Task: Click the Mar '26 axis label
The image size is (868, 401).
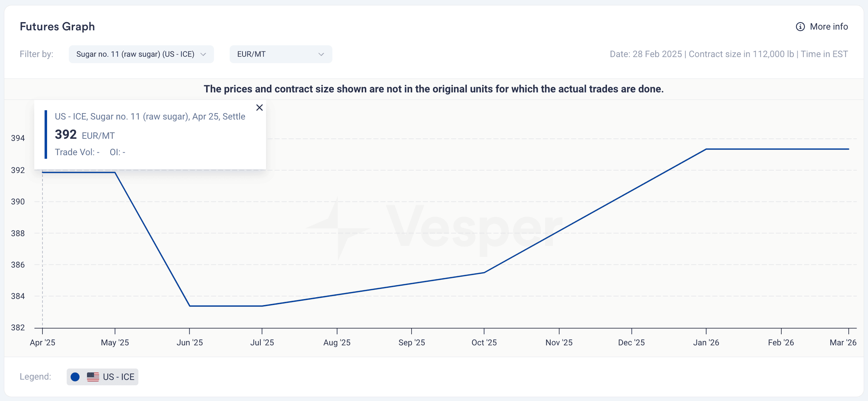Action: [x=843, y=342]
